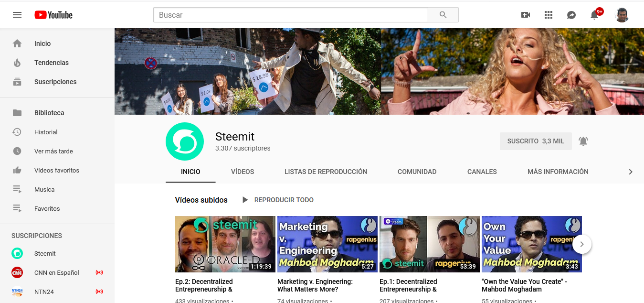Open Ep.2: Decentralized Entrepreneurship video title

click(x=204, y=285)
